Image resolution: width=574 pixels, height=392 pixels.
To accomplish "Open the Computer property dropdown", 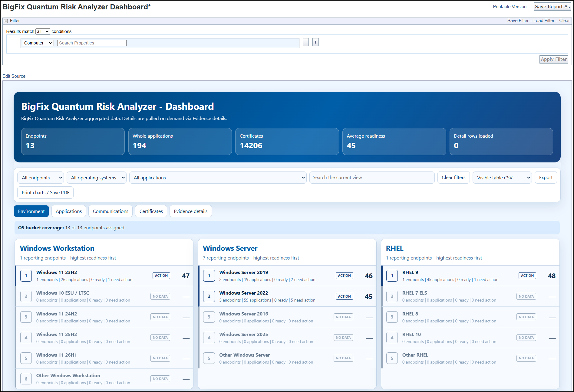I will [38, 43].
